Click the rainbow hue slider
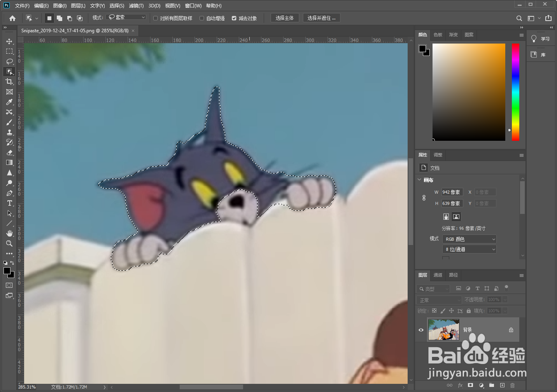The width and height of the screenshot is (557, 392). click(x=515, y=92)
